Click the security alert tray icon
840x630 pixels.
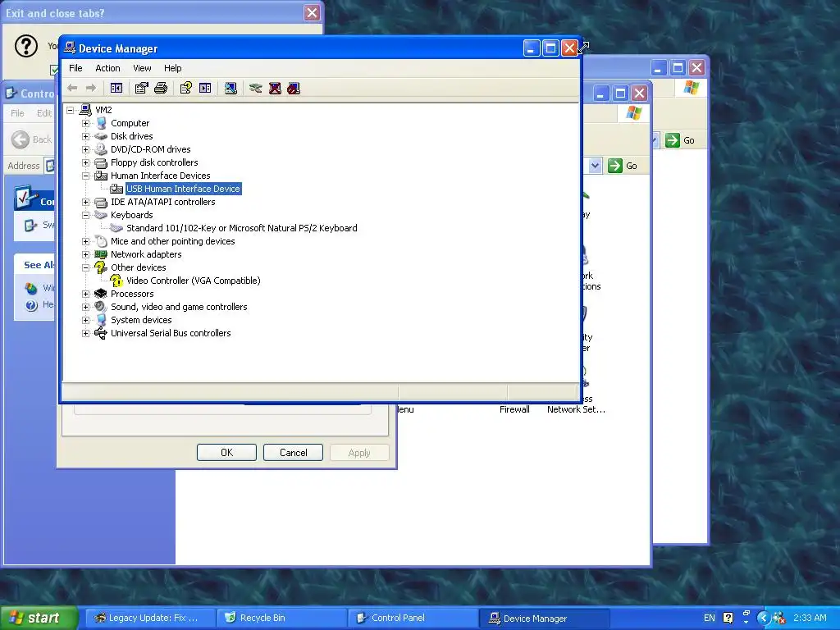click(x=779, y=618)
